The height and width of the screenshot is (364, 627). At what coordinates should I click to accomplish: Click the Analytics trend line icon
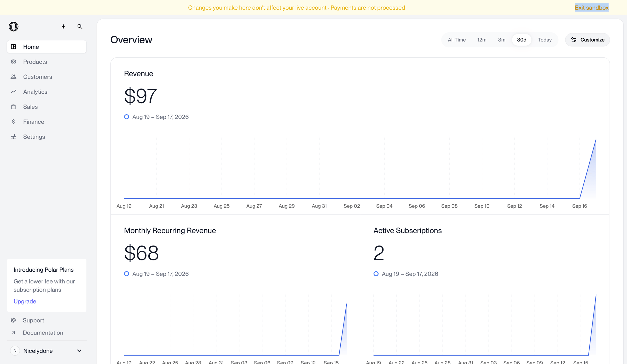click(x=14, y=92)
